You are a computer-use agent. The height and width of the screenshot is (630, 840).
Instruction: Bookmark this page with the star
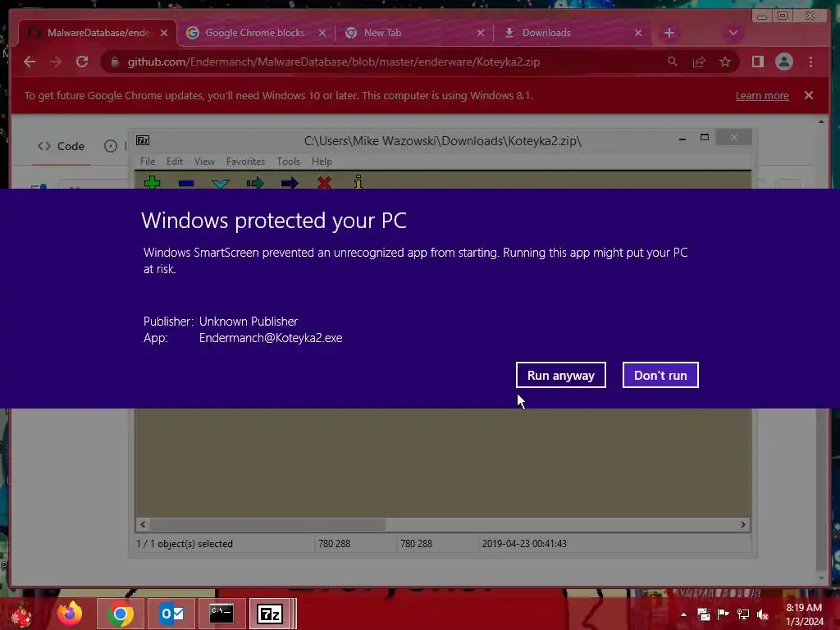pyautogui.click(x=725, y=62)
